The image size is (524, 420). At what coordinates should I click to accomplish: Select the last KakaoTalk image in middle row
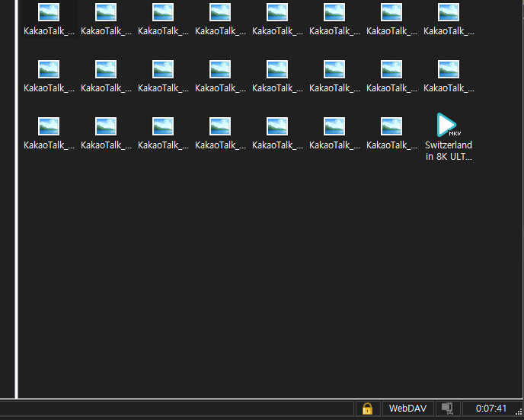pyautogui.click(x=449, y=70)
